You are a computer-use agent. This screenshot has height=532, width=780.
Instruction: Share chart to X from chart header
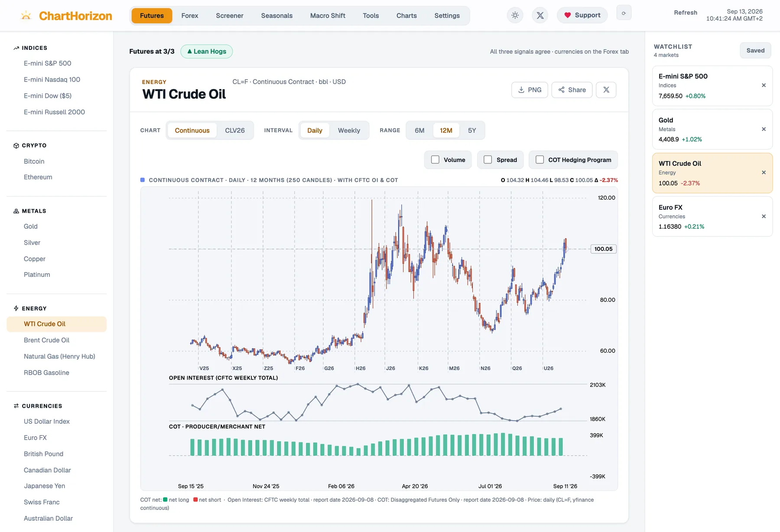point(606,90)
